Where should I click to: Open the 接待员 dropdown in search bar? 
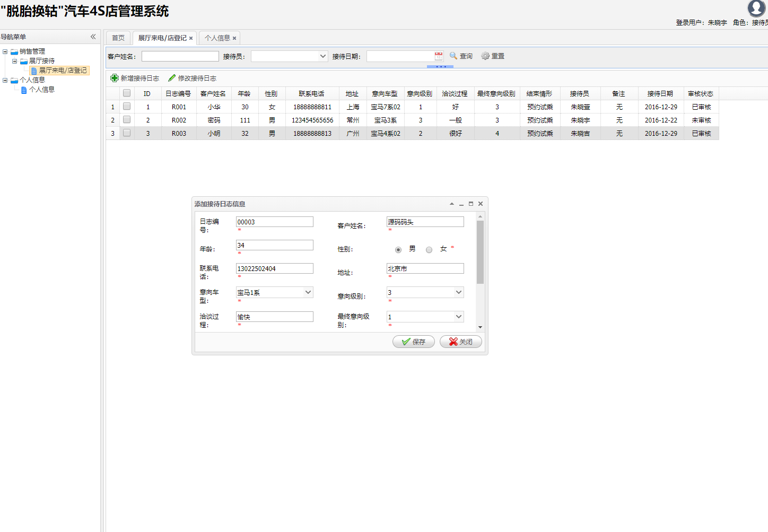323,56
